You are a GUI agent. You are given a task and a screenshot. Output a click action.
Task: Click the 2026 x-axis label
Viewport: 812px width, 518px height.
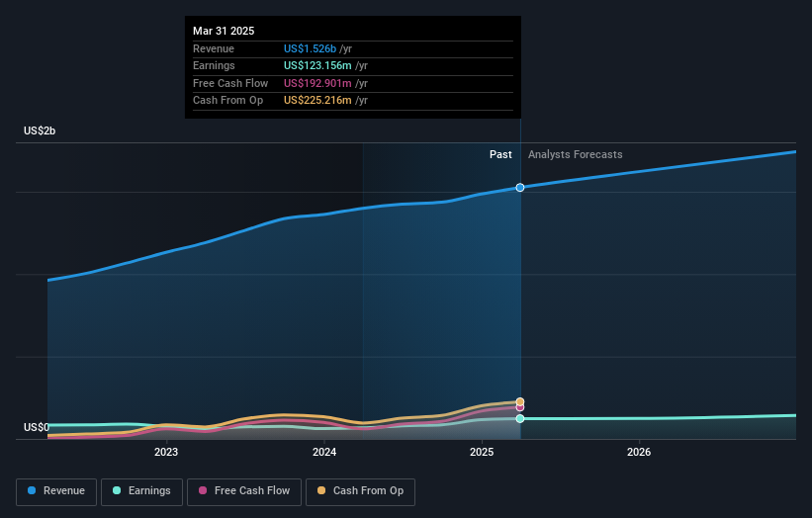coord(639,453)
